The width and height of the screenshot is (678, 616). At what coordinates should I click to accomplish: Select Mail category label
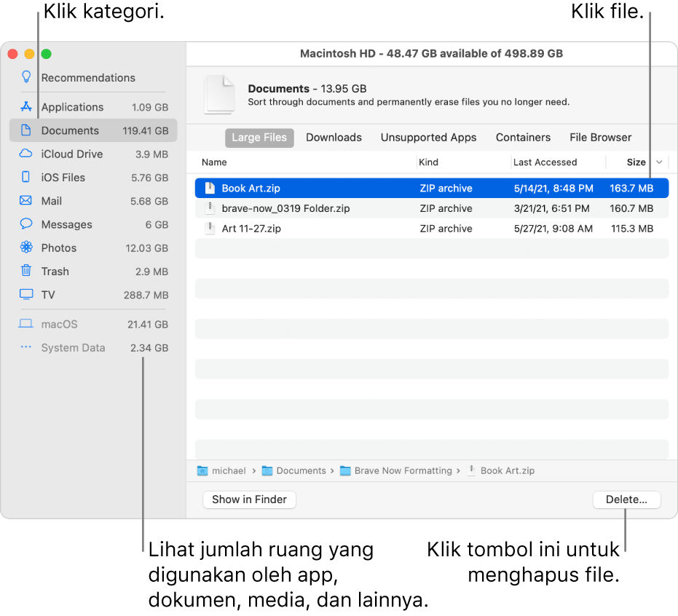(52, 201)
